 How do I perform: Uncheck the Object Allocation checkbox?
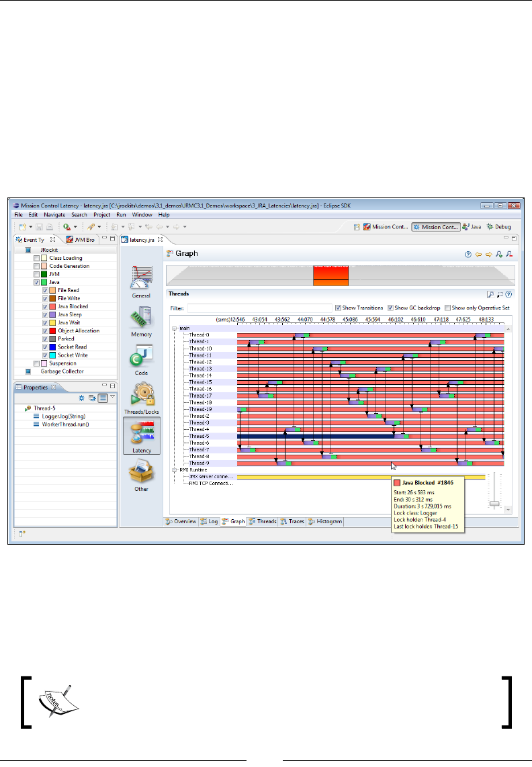[x=45, y=331]
